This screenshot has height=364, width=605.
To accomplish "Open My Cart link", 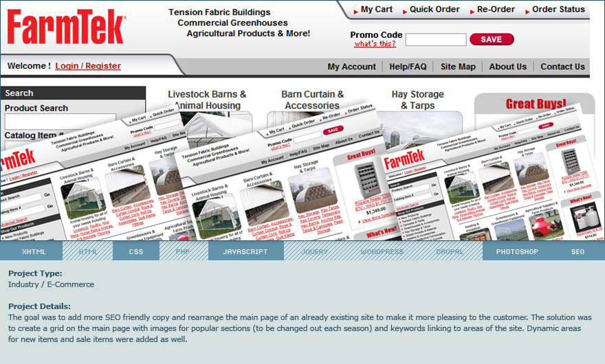I will tap(376, 9).
